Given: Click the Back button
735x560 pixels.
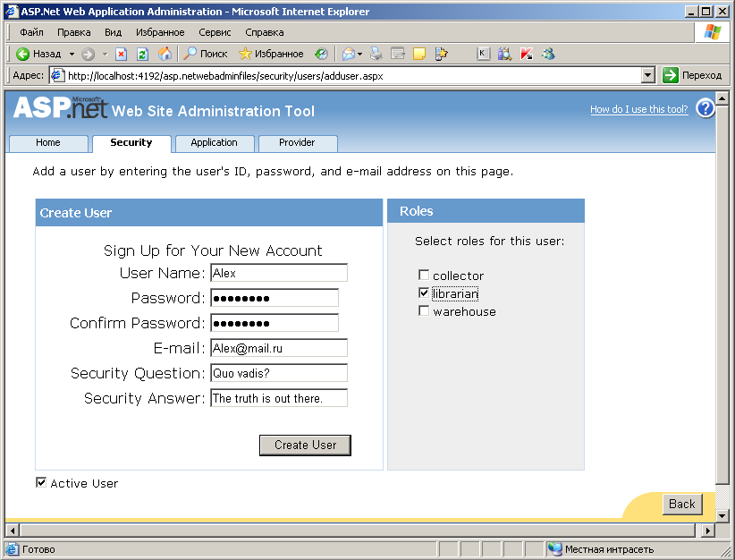Looking at the screenshot, I should (682, 505).
